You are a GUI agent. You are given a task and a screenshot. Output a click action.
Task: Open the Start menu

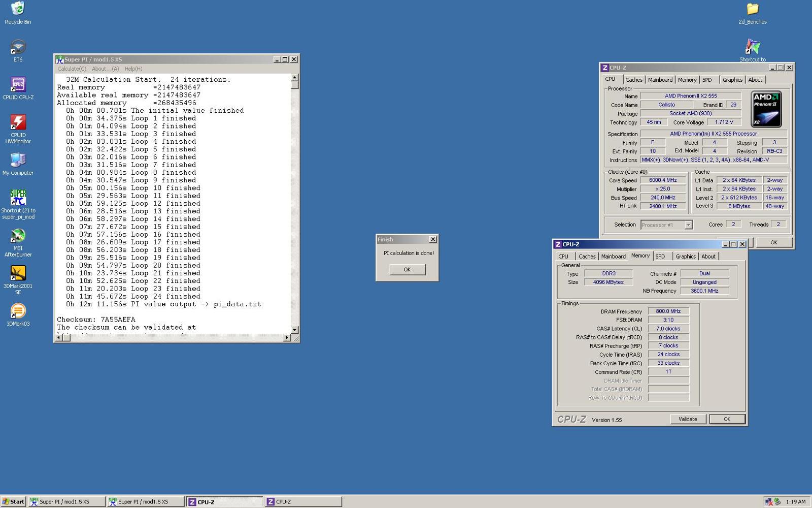[13, 502]
